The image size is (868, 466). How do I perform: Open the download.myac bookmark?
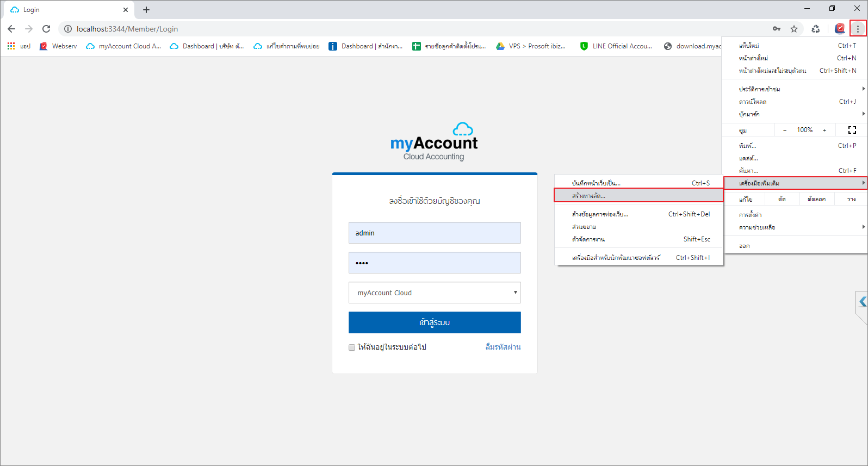pyautogui.click(x=693, y=46)
